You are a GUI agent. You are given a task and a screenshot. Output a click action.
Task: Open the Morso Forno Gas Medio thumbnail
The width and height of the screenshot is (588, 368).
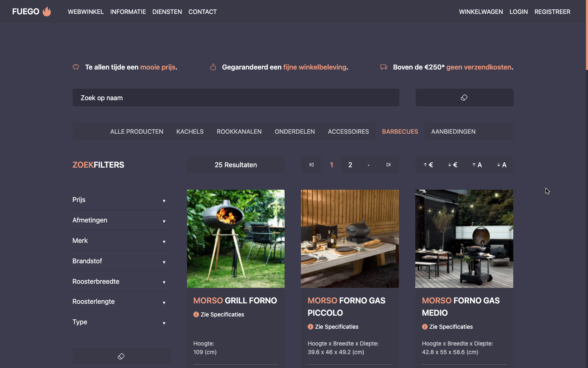(464, 238)
